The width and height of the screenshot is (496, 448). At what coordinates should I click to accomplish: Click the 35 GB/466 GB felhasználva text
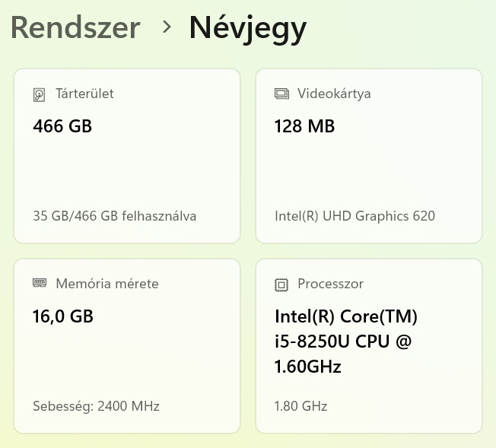click(115, 216)
